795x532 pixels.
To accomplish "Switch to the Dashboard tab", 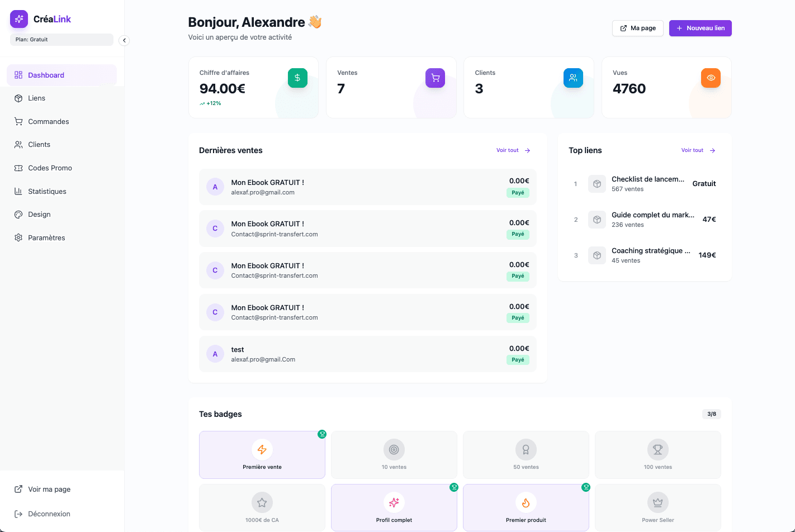I will [x=46, y=74].
